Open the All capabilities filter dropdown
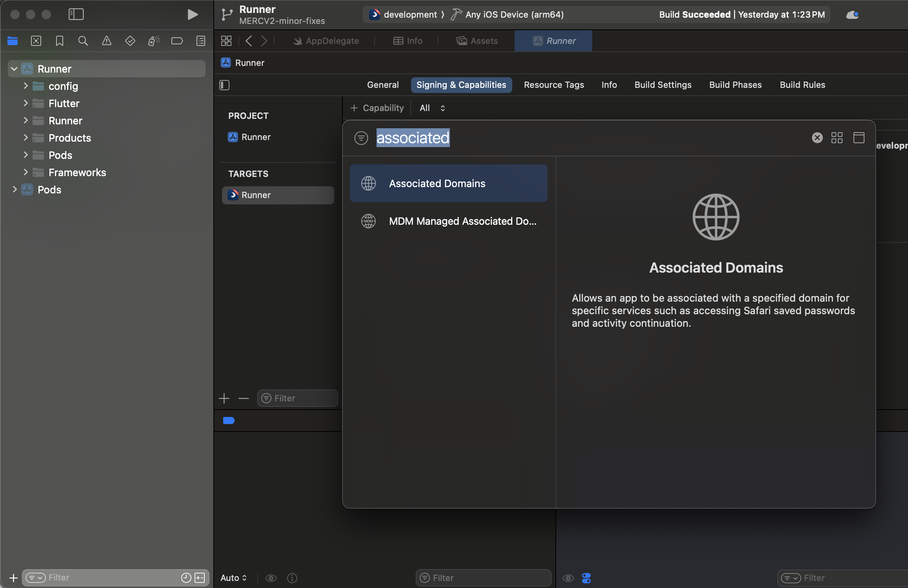 pyautogui.click(x=431, y=107)
